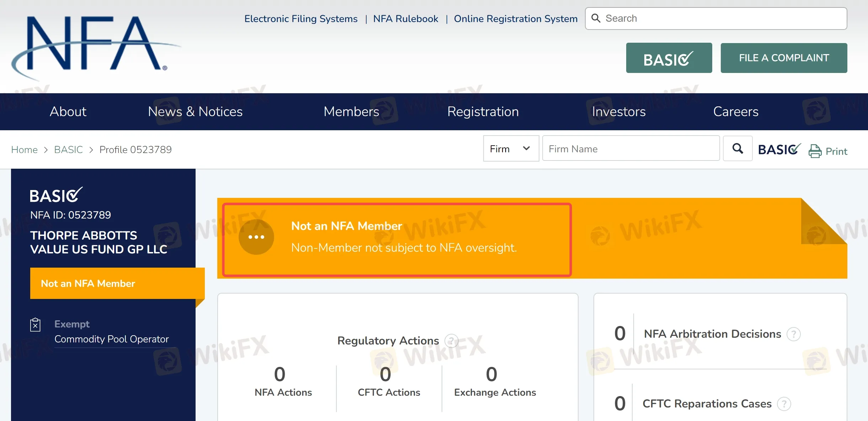Open the Firm search type dropdown
The width and height of the screenshot is (868, 421).
(511, 148)
